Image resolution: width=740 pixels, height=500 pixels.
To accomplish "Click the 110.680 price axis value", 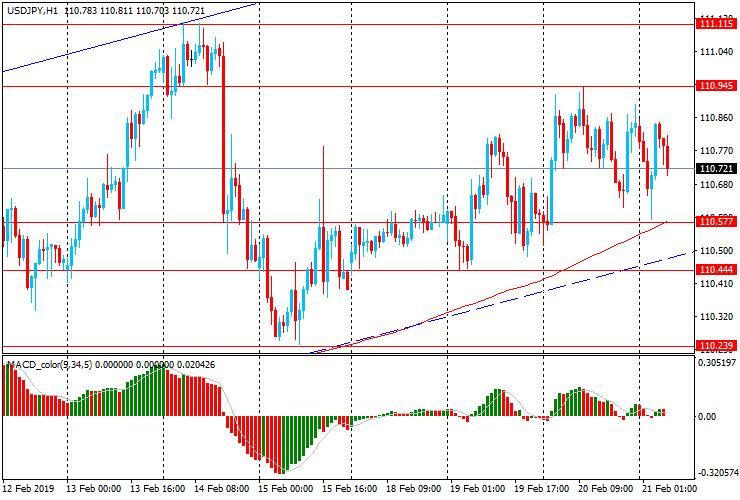I will pyautogui.click(x=716, y=184).
